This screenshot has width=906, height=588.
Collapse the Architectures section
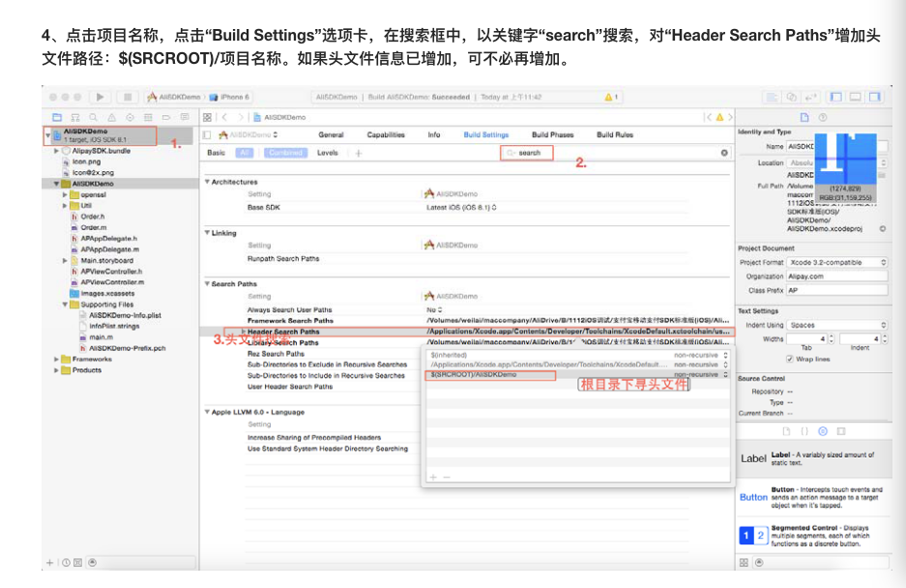tap(208, 182)
